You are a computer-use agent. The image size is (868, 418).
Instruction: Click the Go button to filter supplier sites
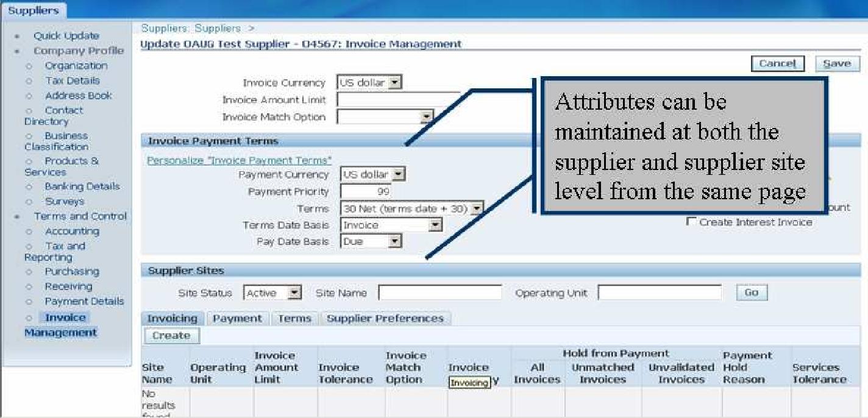click(x=752, y=292)
